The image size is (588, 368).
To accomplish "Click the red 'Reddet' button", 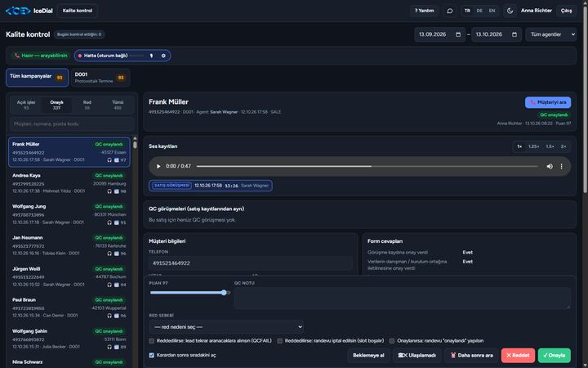I will pyautogui.click(x=518, y=355).
